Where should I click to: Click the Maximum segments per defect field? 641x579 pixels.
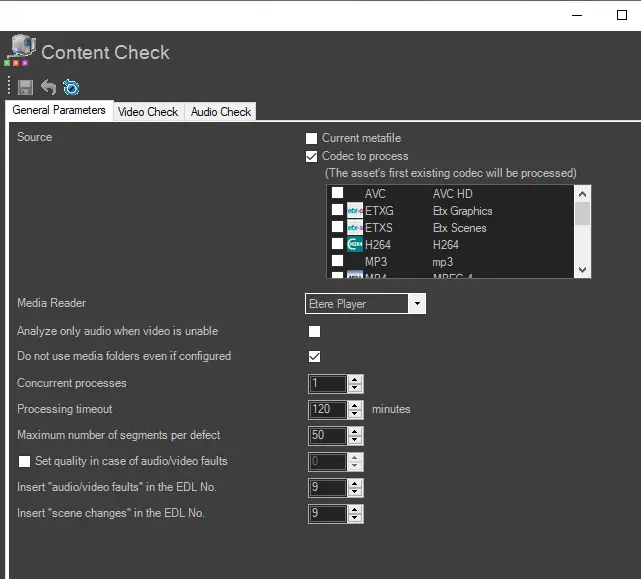[327, 436]
